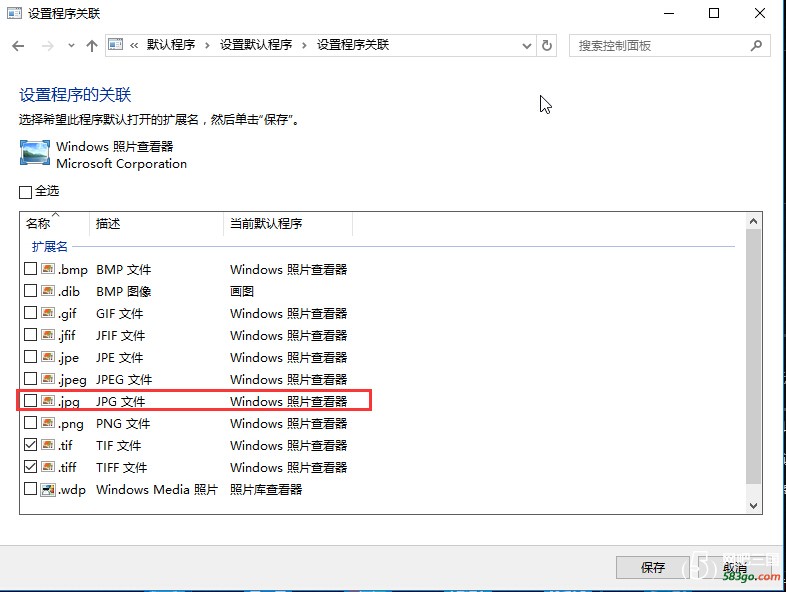Open the address bar history dropdown
The height and width of the screenshot is (592, 786).
click(526, 46)
